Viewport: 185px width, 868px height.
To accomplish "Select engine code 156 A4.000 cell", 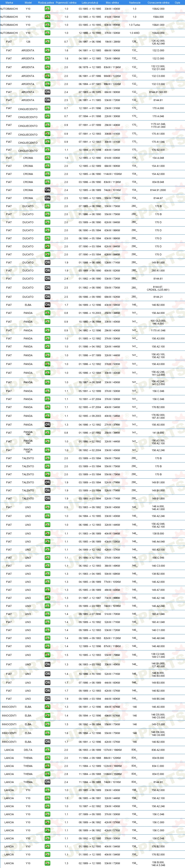I will click(x=158, y=313).
